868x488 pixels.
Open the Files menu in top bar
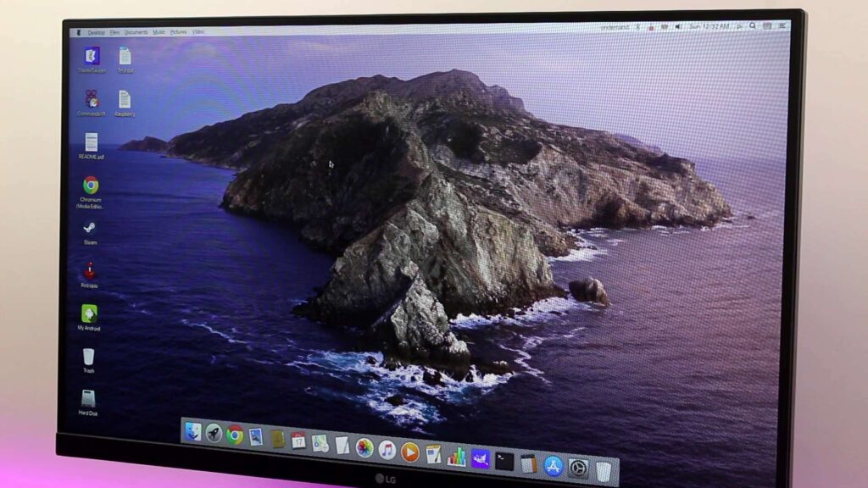(114, 33)
